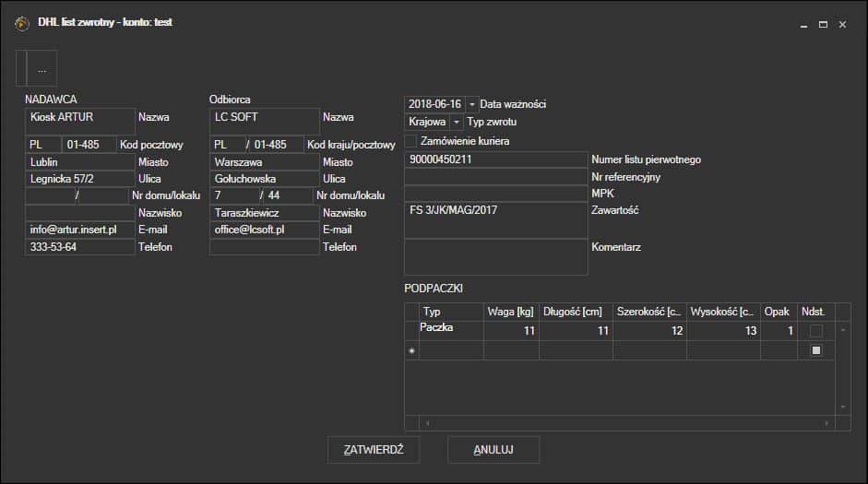The width and height of the screenshot is (868, 484).
Task: Click recipient house number field 7
Action: (234, 195)
